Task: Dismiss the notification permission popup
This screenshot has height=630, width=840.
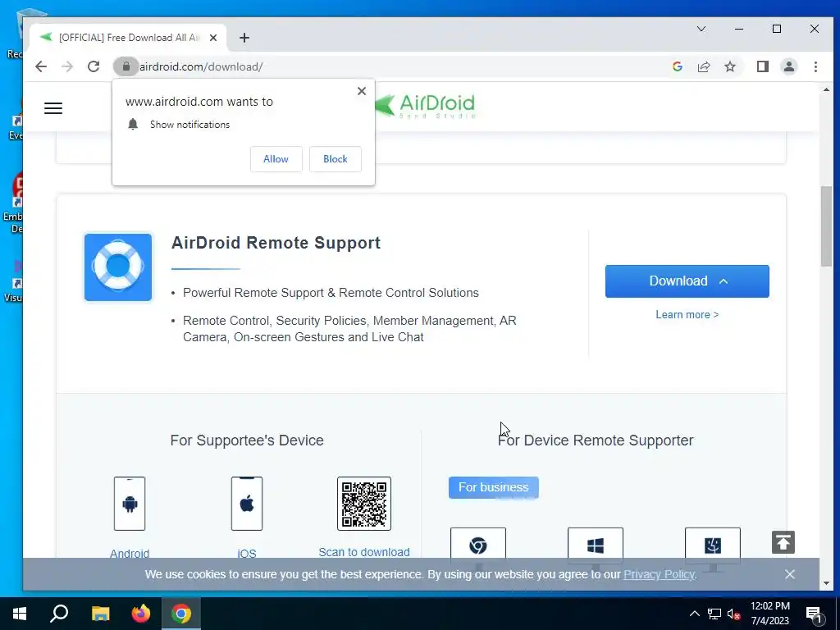Action: pos(362,91)
